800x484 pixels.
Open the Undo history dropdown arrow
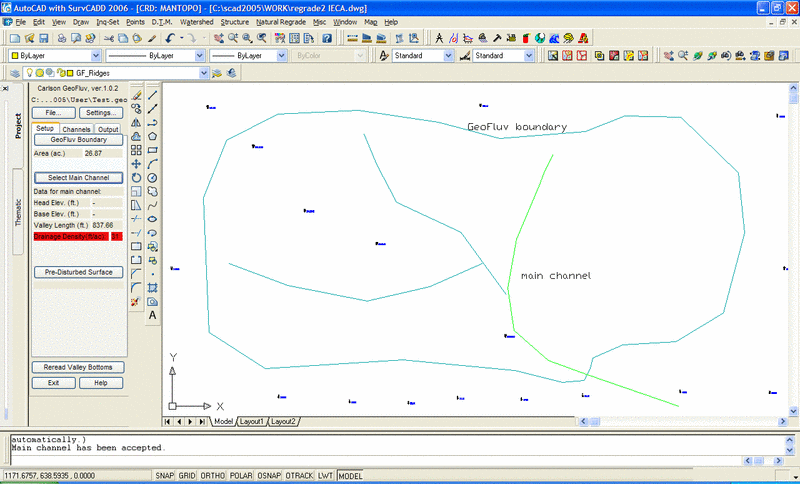181,38
